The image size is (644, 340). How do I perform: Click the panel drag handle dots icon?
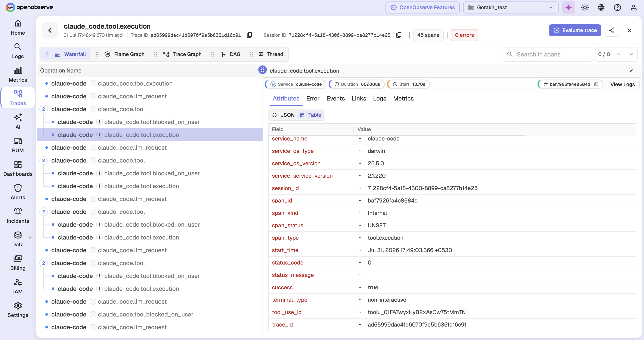[x=262, y=70]
